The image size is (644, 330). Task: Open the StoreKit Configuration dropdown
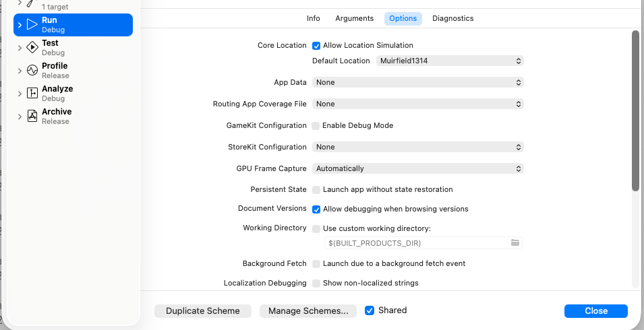coord(417,147)
